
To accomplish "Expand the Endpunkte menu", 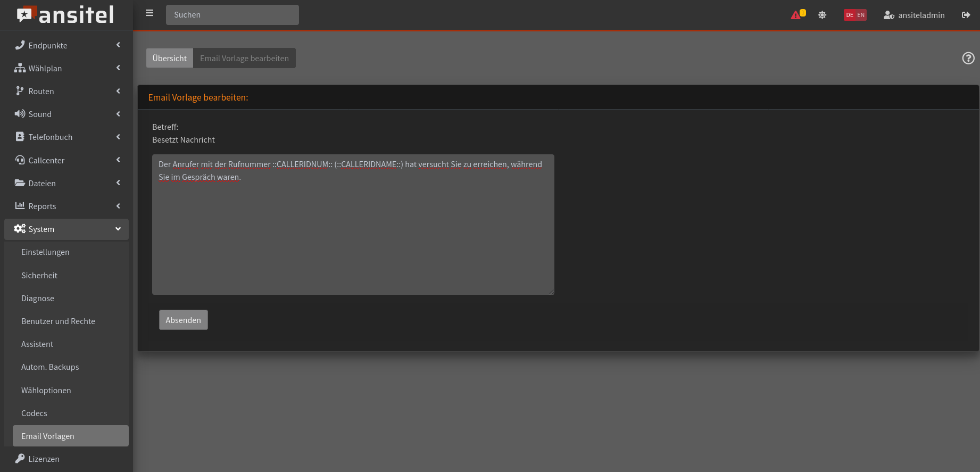I will click(67, 46).
